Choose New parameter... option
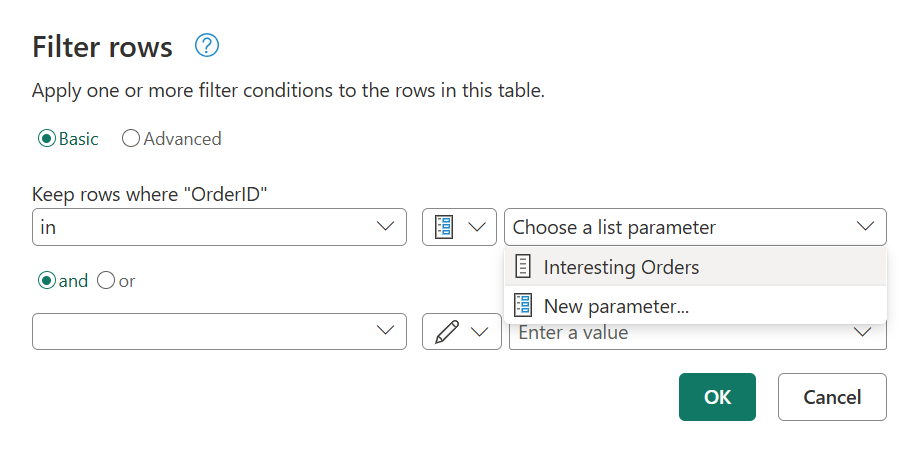Viewport: 921px width, 455px height. [616, 306]
